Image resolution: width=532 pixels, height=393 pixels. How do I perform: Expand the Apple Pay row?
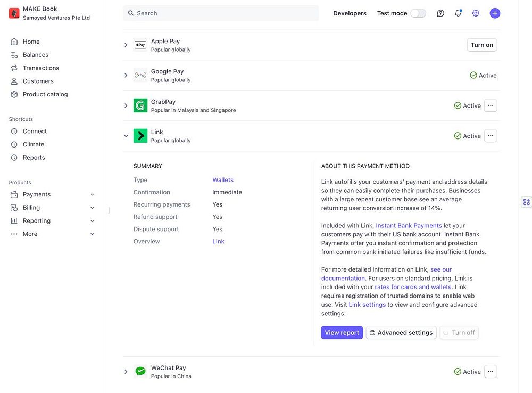coord(126,45)
